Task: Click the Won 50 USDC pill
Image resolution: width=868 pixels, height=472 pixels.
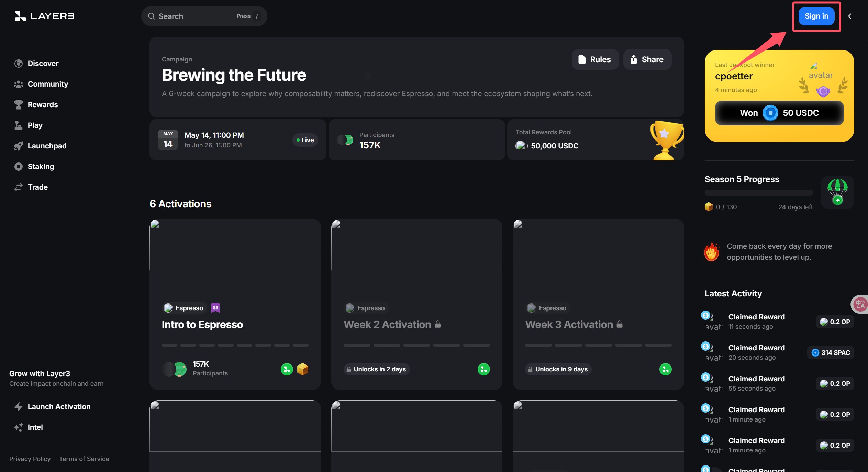Action: point(779,113)
